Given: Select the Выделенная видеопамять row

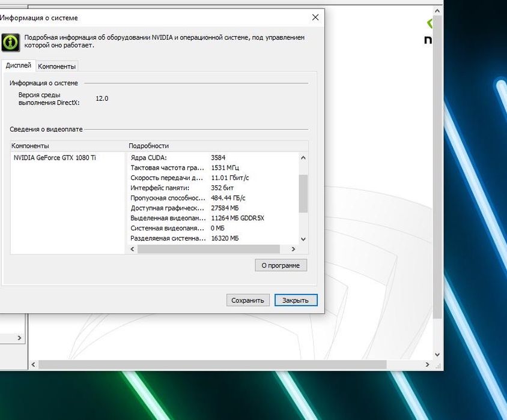Looking at the screenshot, I should (x=213, y=218).
